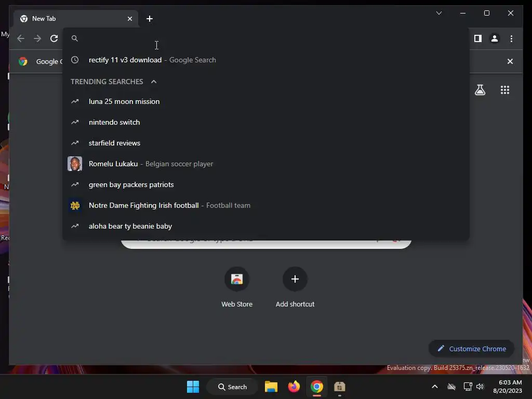Select the rectify 11 v3 download history suggestion
Screen dimensions: 532x399
point(266,60)
